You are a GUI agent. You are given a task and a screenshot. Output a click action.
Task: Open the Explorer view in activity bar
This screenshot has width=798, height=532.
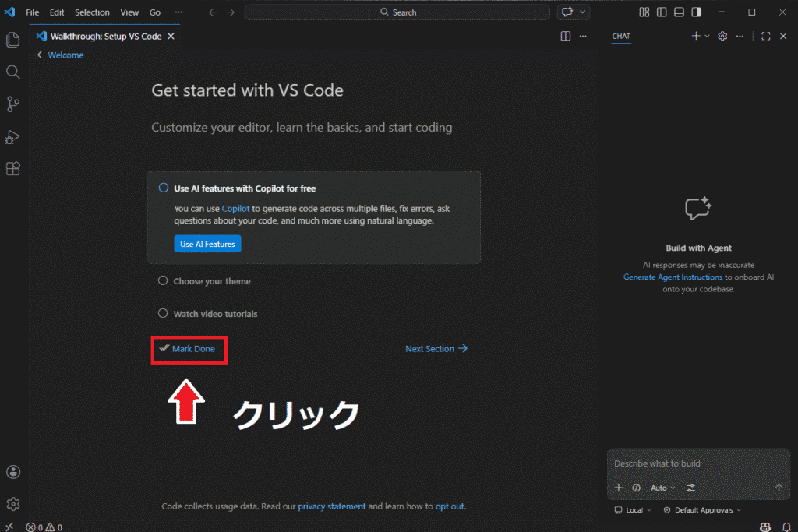click(12, 40)
